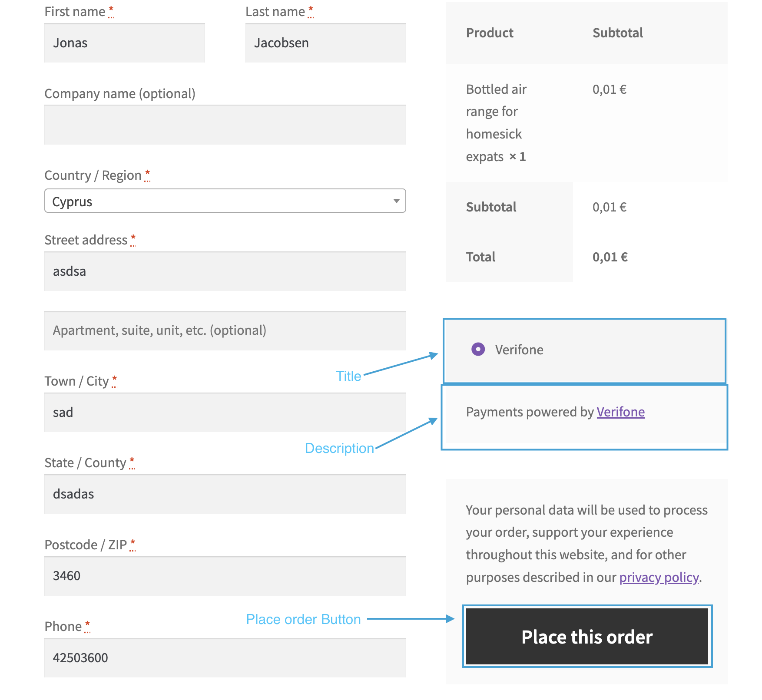Image resolution: width=762 pixels, height=700 pixels.
Task: Click the Last name field containing Jacobsen
Action: [x=325, y=43]
